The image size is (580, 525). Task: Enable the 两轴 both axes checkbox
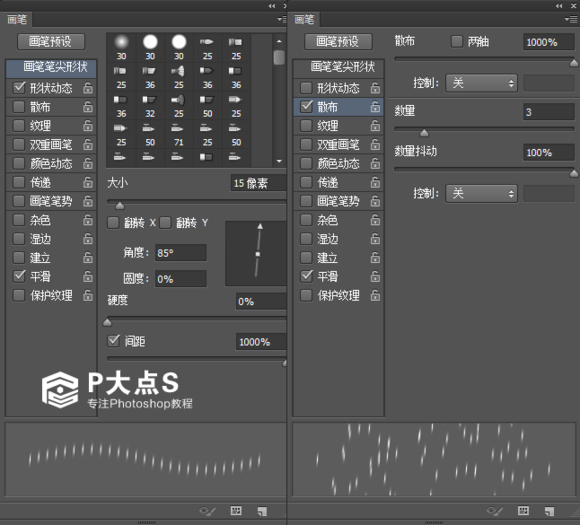coord(457,41)
